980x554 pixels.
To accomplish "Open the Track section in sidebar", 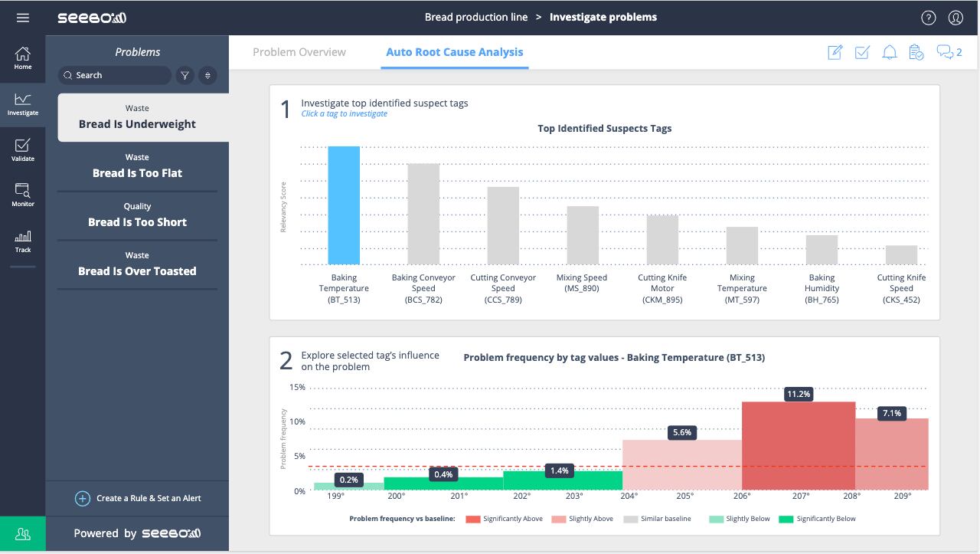I will [x=23, y=241].
